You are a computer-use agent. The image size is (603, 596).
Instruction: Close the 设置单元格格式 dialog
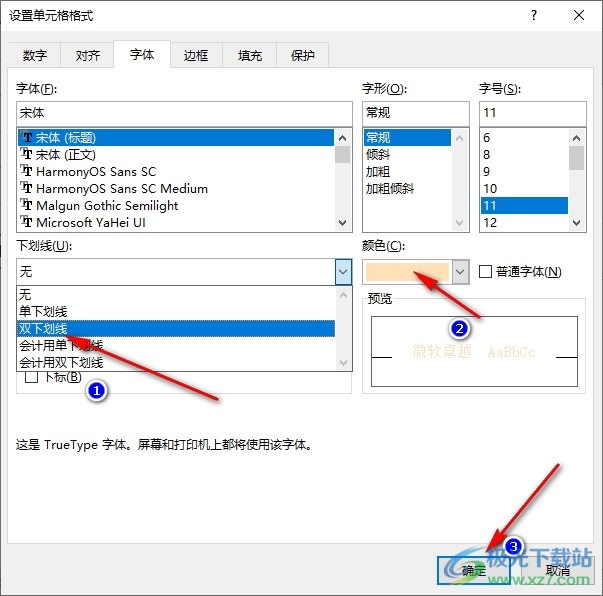point(579,15)
